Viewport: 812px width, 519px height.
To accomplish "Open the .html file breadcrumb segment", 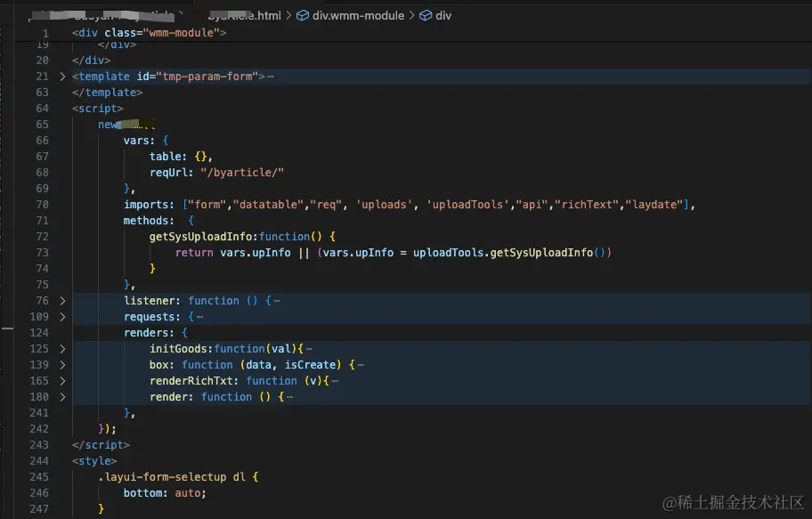I will pos(245,15).
